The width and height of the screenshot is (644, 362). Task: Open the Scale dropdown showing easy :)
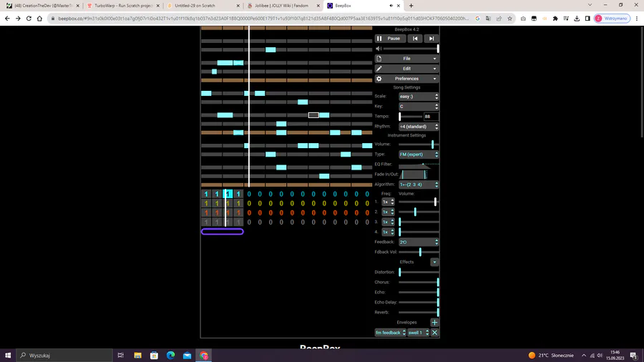(419, 97)
